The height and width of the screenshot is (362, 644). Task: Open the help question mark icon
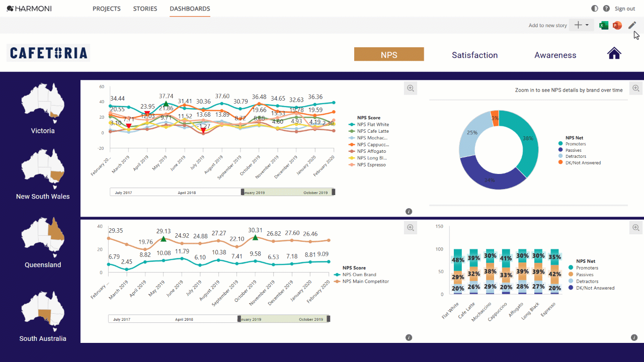click(x=606, y=9)
